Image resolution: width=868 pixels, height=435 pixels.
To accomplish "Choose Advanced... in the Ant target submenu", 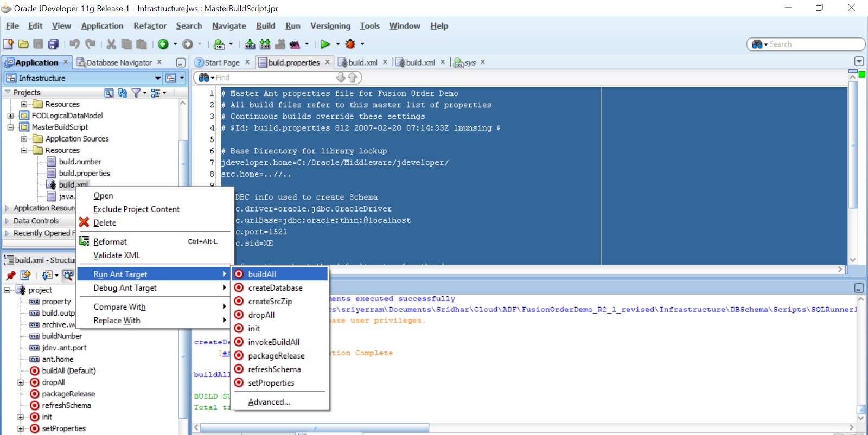I will [x=280, y=402].
